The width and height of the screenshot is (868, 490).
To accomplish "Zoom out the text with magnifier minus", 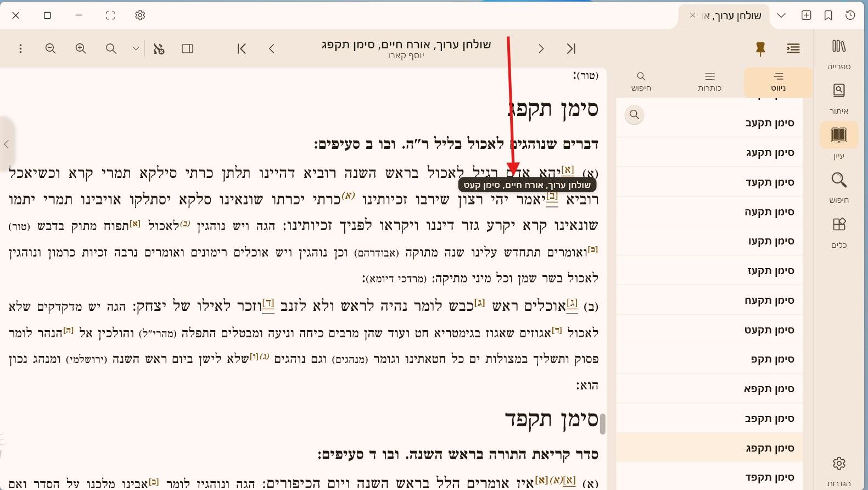I will 51,48.
